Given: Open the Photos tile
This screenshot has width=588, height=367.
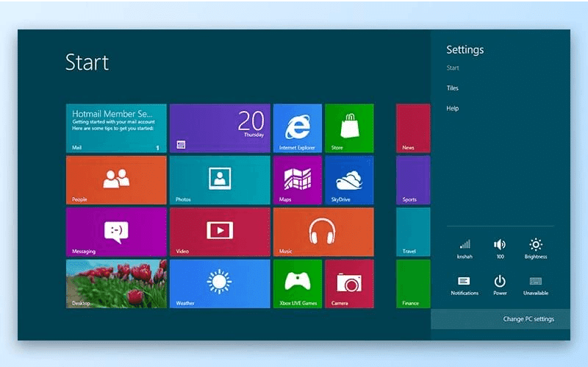Looking at the screenshot, I should [x=220, y=180].
